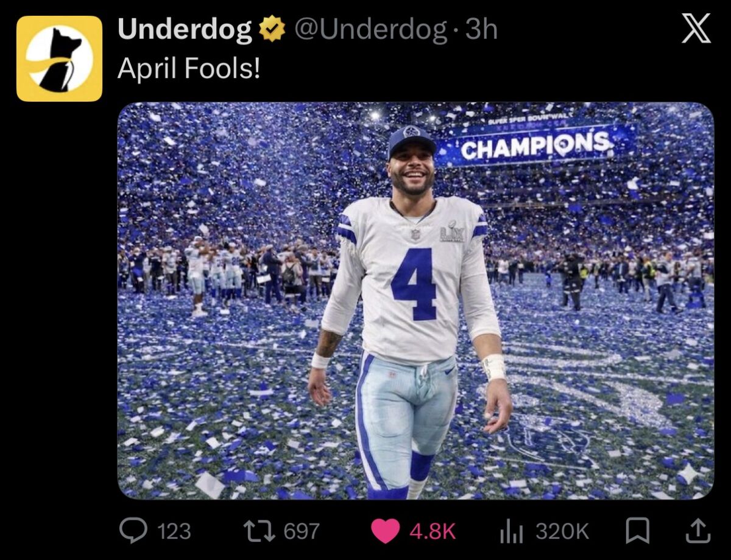Screen dimensions: 731x560
Task: Click the X logo
Action: pos(696,29)
